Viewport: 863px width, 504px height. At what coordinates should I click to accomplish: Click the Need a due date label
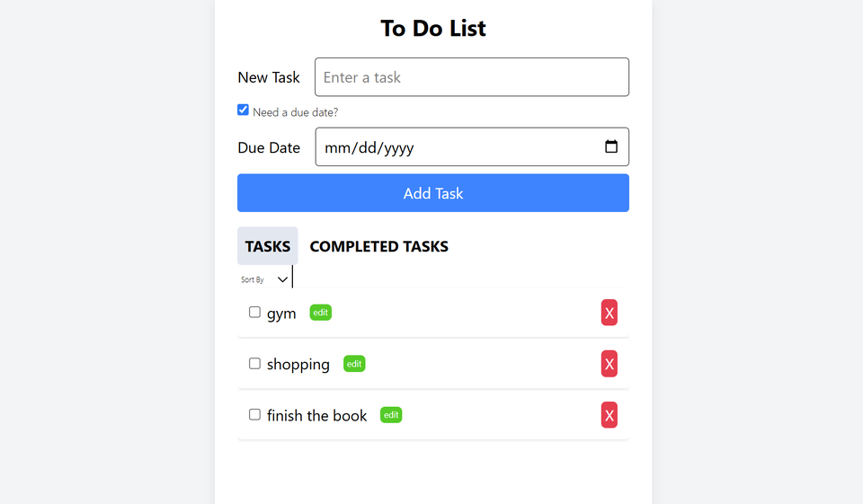[295, 112]
